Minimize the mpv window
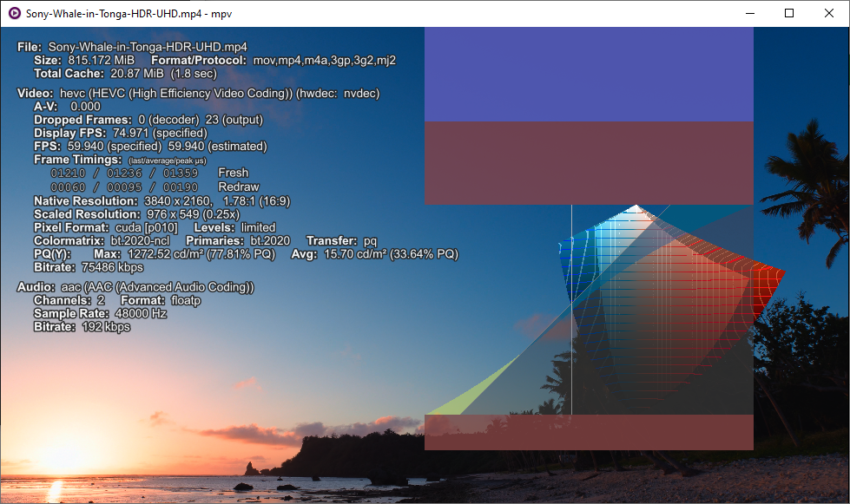This screenshot has width=850, height=504. (x=750, y=13)
